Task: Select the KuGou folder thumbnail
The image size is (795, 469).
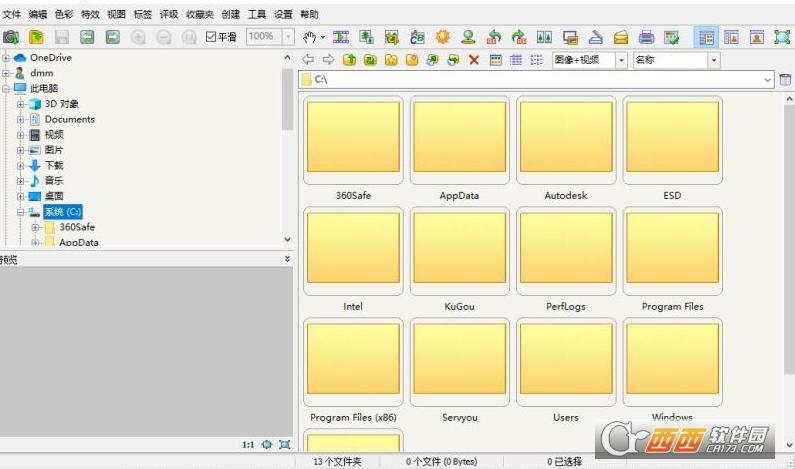Action: (x=459, y=251)
